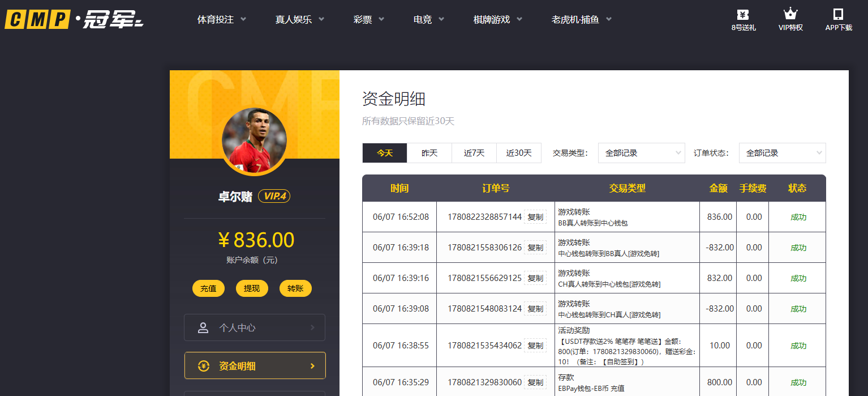Click the username 卓尔赌
The width and height of the screenshot is (868, 396).
click(235, 197)
